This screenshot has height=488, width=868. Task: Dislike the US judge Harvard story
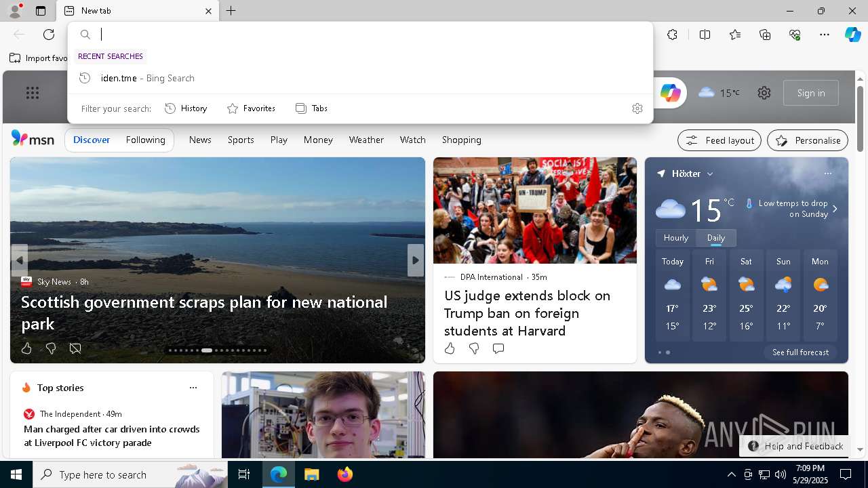tap(474, 348)
